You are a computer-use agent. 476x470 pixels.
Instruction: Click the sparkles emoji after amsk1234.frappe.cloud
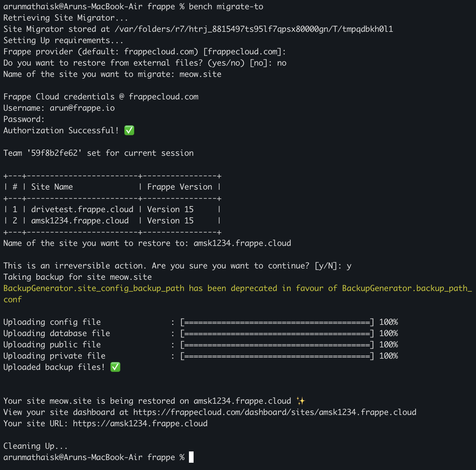[x=301, y=401]
